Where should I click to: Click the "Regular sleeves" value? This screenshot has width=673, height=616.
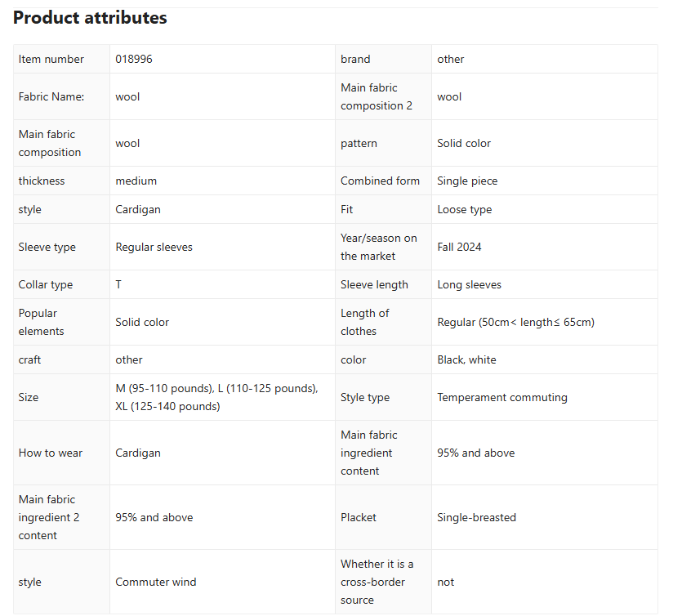(x=154, y=247)
